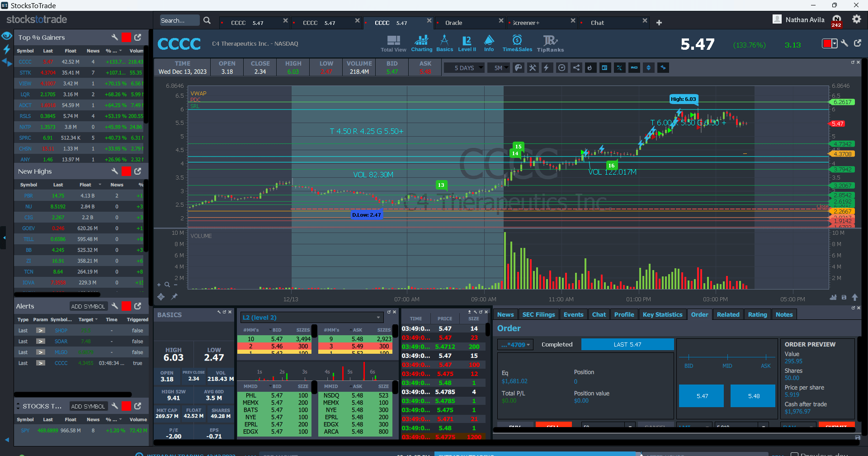Click the share icon in chart toolbar

point(576,68)
